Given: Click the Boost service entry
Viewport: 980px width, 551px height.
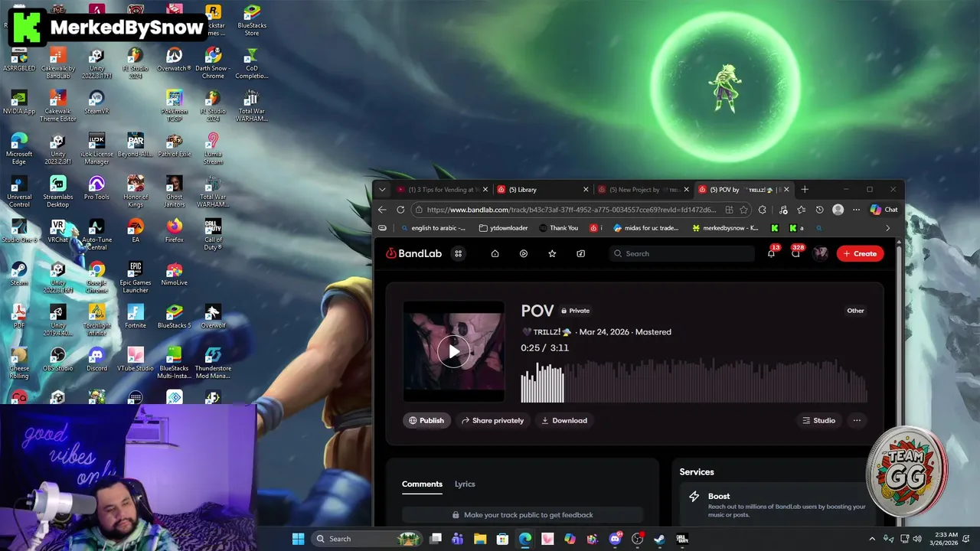Looking at the screenshot, I should coord(777,505).
